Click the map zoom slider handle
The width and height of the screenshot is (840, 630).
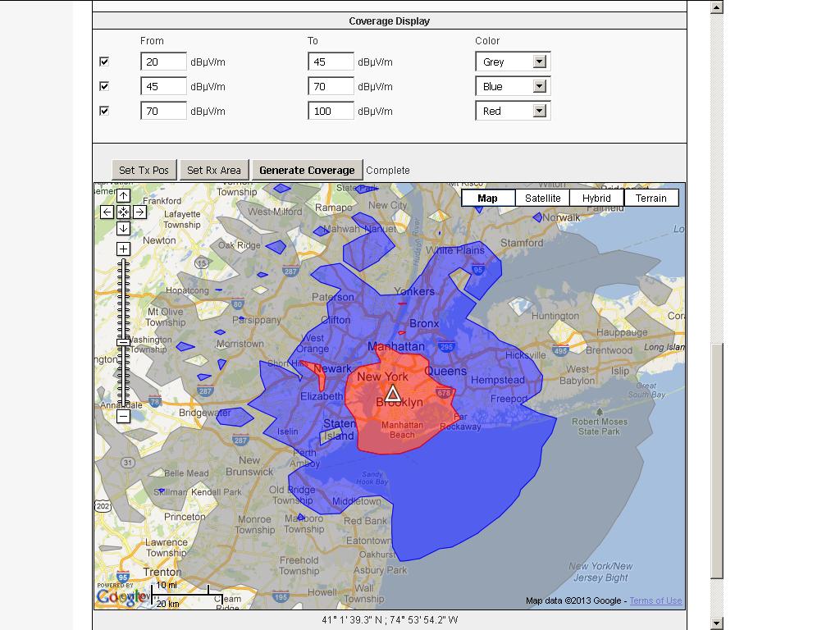tap(123, 342)
